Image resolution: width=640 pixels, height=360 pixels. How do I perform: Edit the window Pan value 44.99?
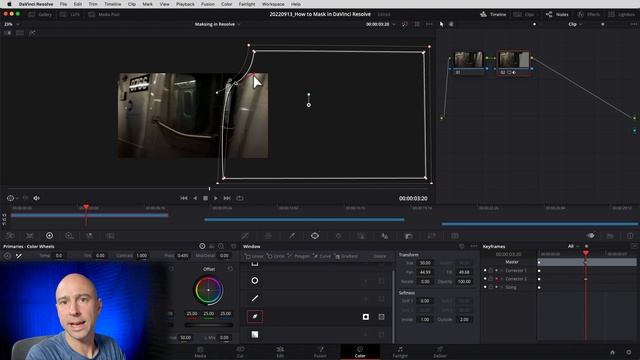pyautogui.click(x=425, y=272)
